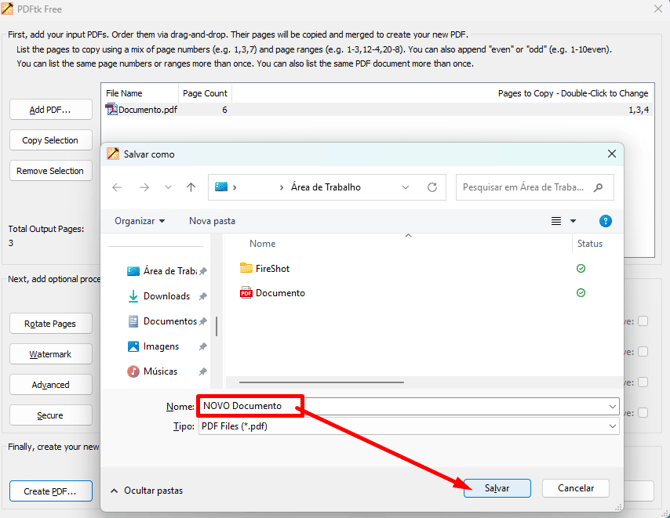Select the Documento PDF file
This screenshot has width=670, height=518.
(279, 293)
